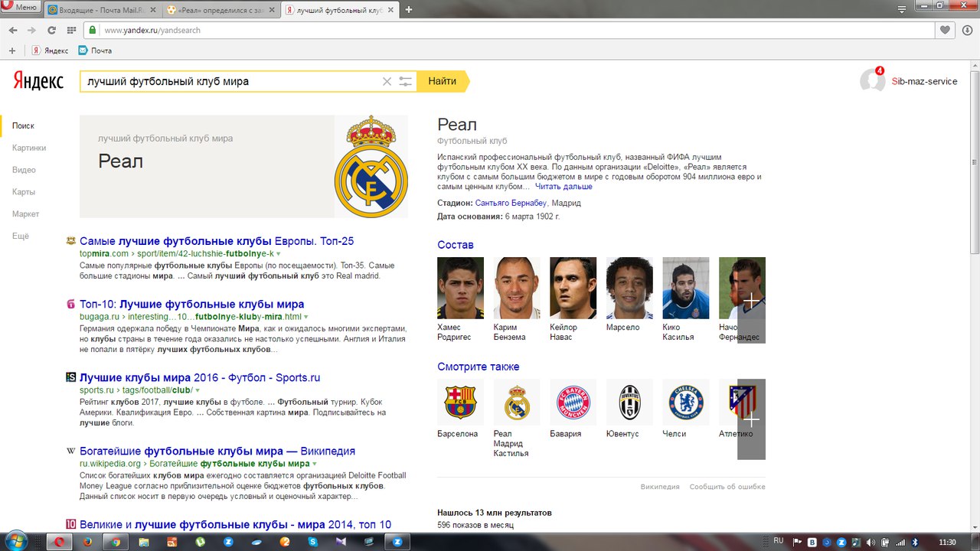This screenshot has height=551, width=980.
Task: Open Карим Бензема player photo
Action: (517, 288)
